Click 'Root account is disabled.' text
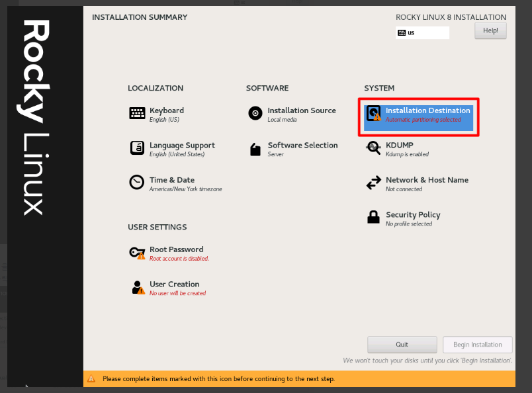The width and height of the screenshot is (532, 393). [179, 259]
